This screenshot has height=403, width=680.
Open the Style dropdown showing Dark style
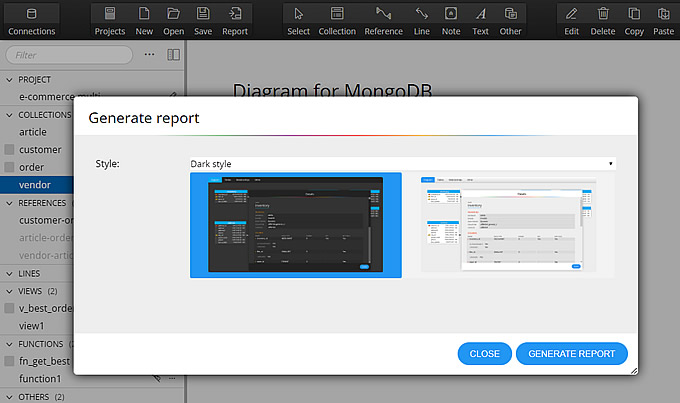point(403,164)
